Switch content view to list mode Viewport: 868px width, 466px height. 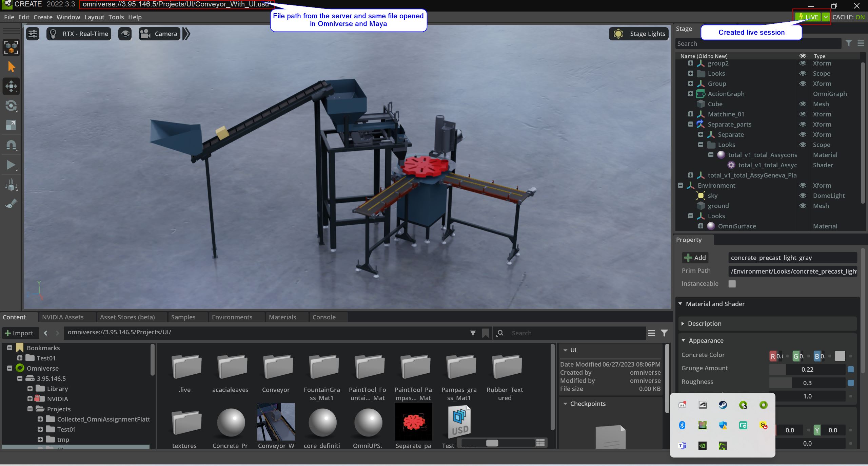[x=540, y=443]
